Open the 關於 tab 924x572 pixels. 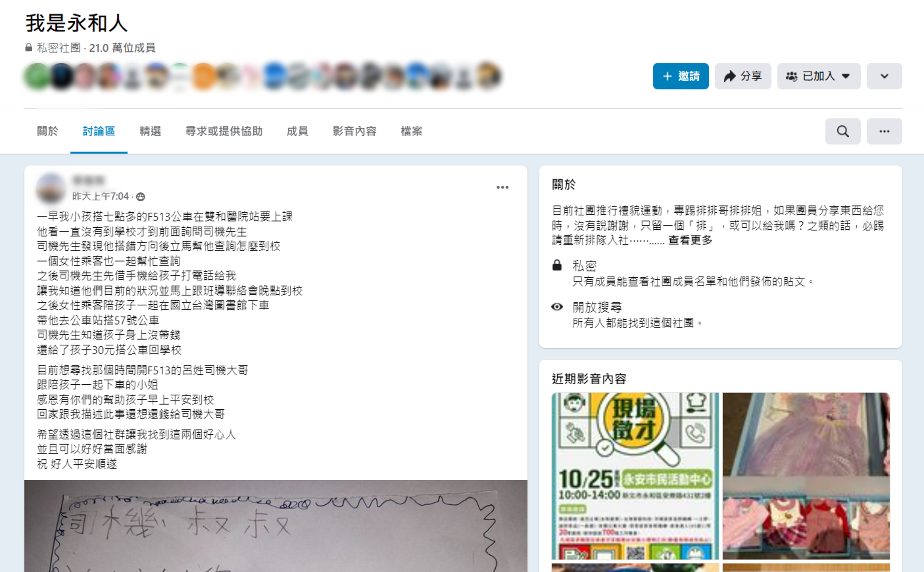(47, 131)
